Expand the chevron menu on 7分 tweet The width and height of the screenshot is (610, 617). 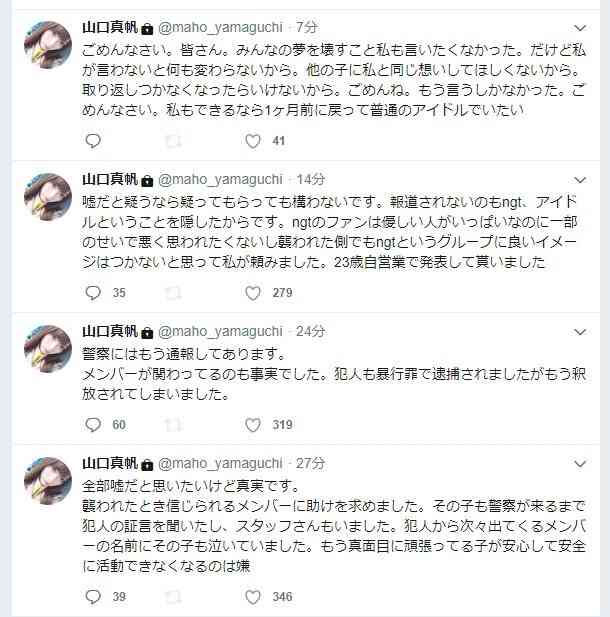pos(580,28)
